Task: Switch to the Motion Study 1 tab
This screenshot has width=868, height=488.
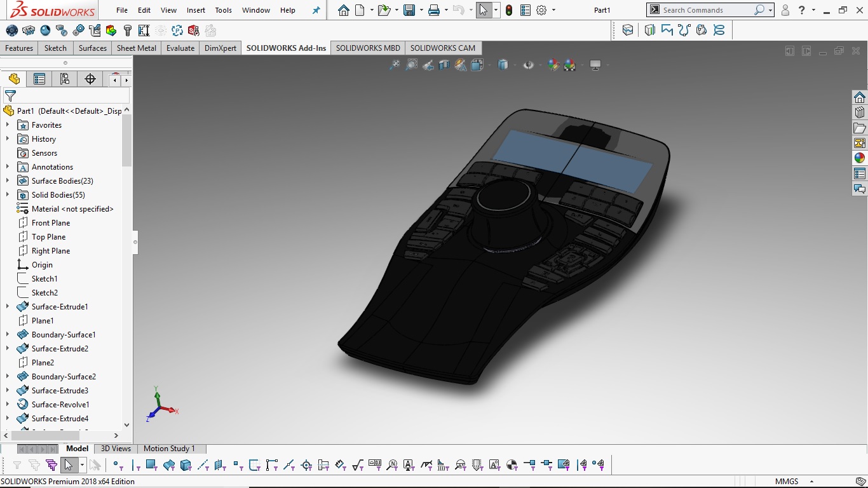Action: [x=169, y=449]
